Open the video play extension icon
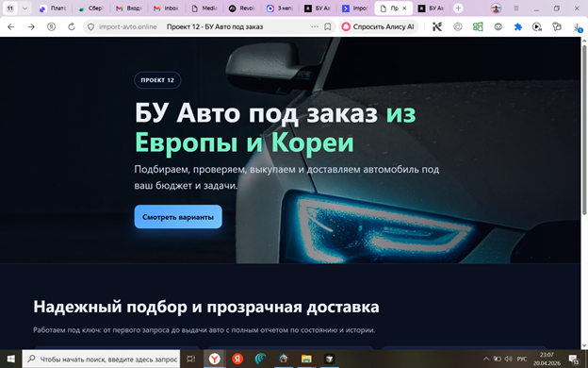 (537, 26)
